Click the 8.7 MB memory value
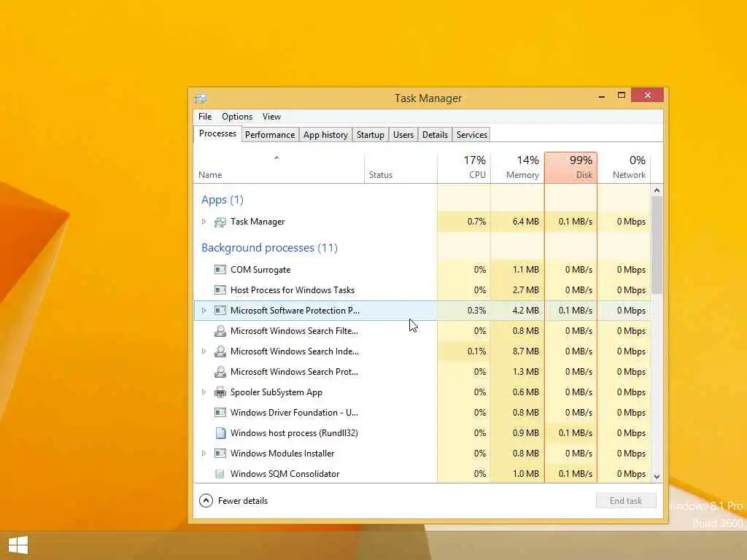 click(526, 351)
